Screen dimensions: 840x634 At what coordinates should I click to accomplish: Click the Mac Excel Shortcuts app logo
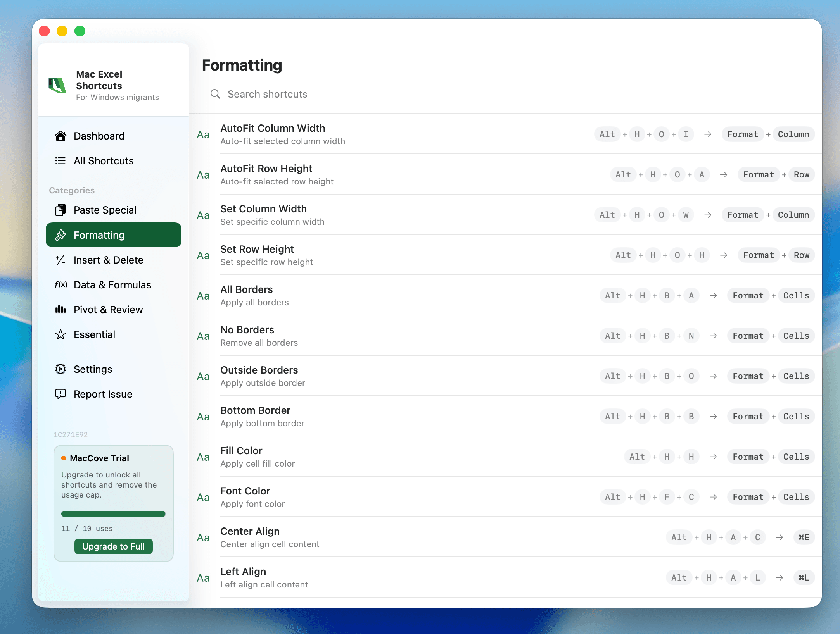57,85
